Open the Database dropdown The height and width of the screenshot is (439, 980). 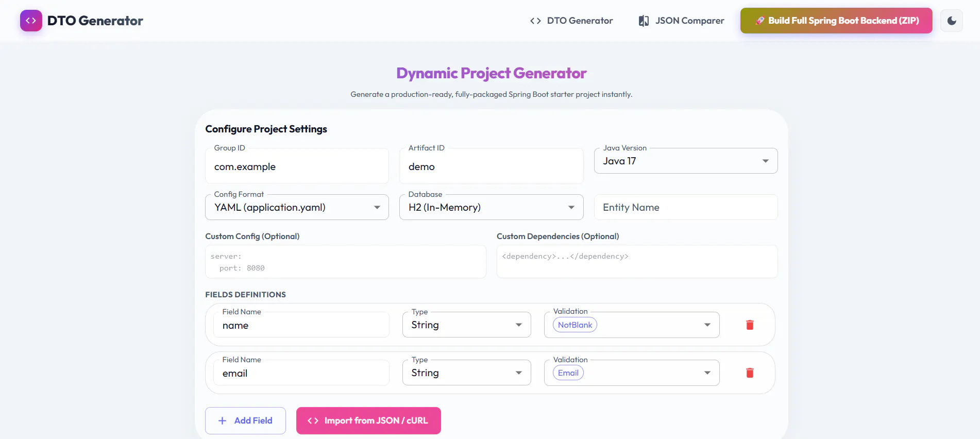coord(491,207)
